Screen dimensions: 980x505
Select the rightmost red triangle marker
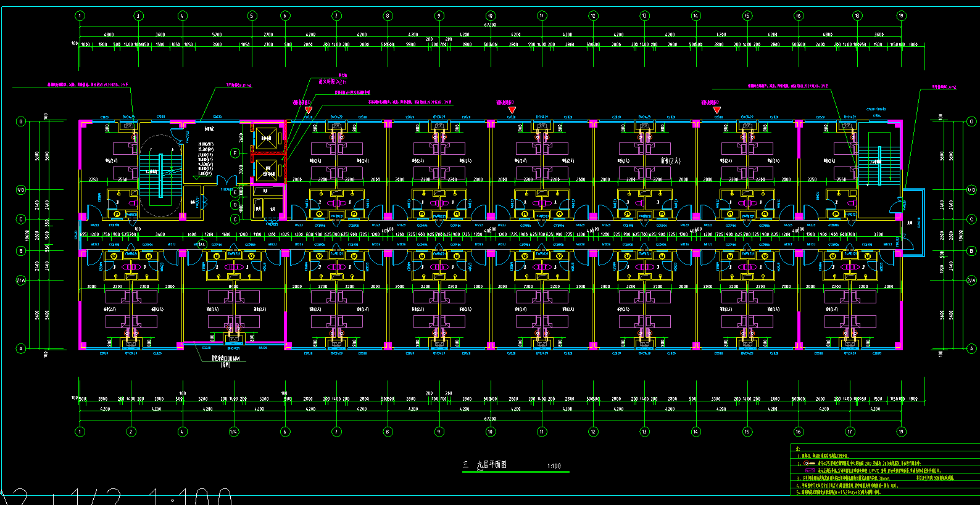coord(717,110)
